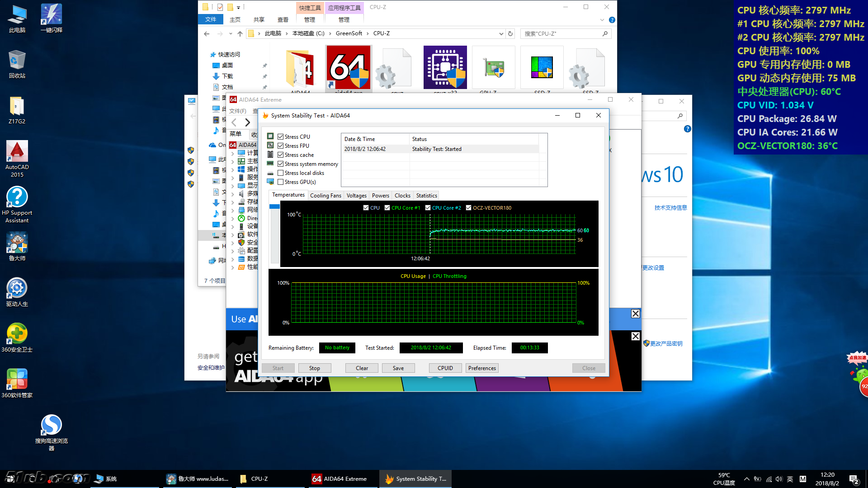The height and width of the screenshot is (488, 868).
Task: Switch to the Cooling Fans tab
Action: (x=325, y=196)
